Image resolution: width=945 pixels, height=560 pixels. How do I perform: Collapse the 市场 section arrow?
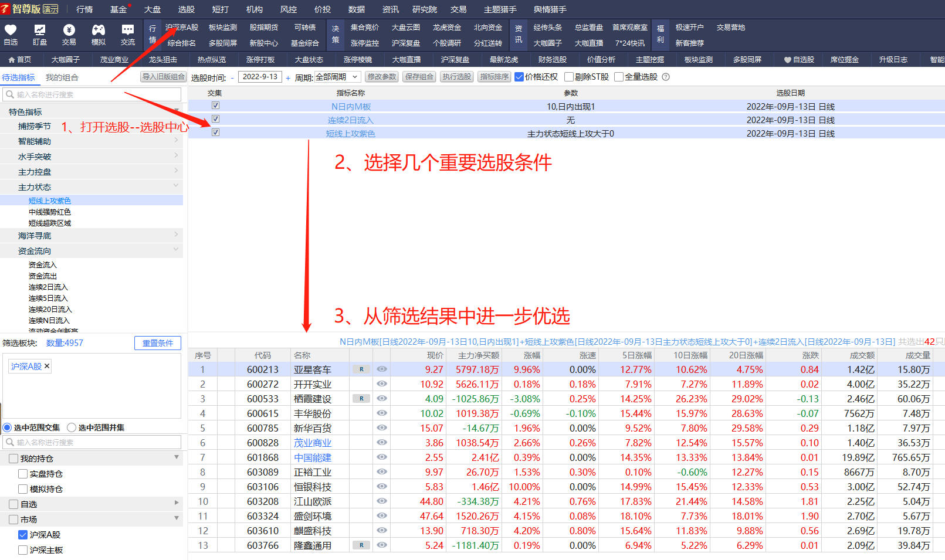(x=177, y=518)
